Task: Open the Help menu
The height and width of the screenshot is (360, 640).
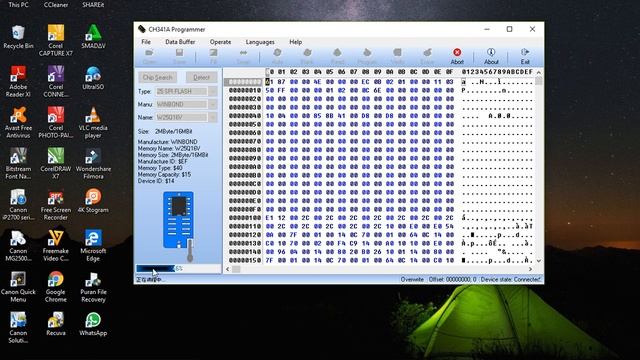Action: (x=296, y=42)
